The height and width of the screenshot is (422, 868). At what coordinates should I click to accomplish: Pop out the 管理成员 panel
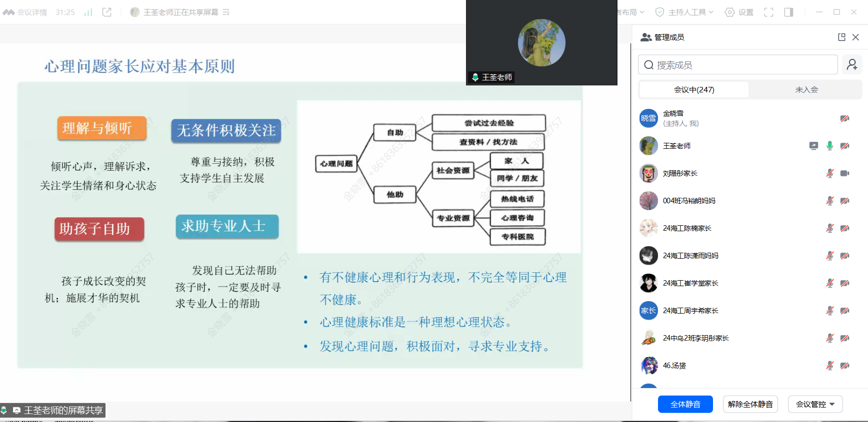point(841,37)
